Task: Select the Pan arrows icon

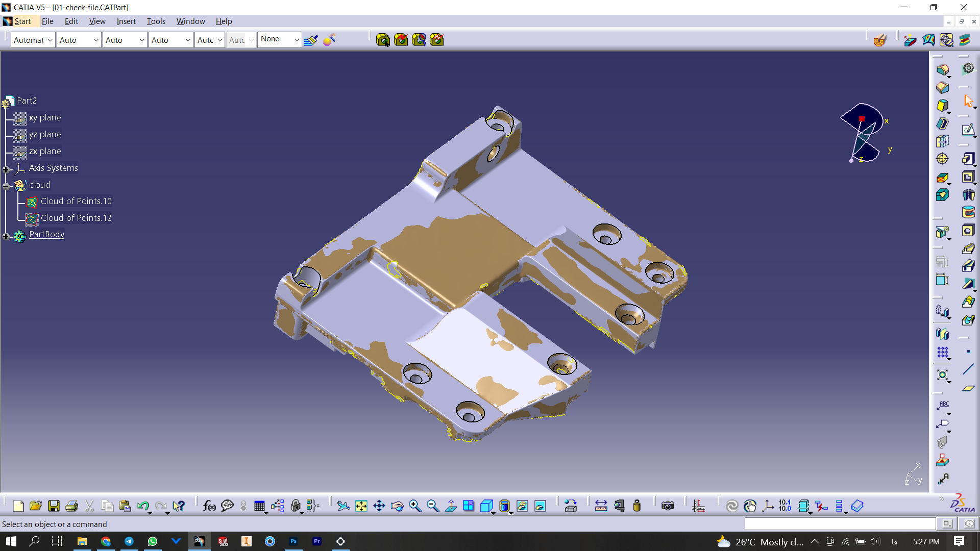Action: (379, 506)
